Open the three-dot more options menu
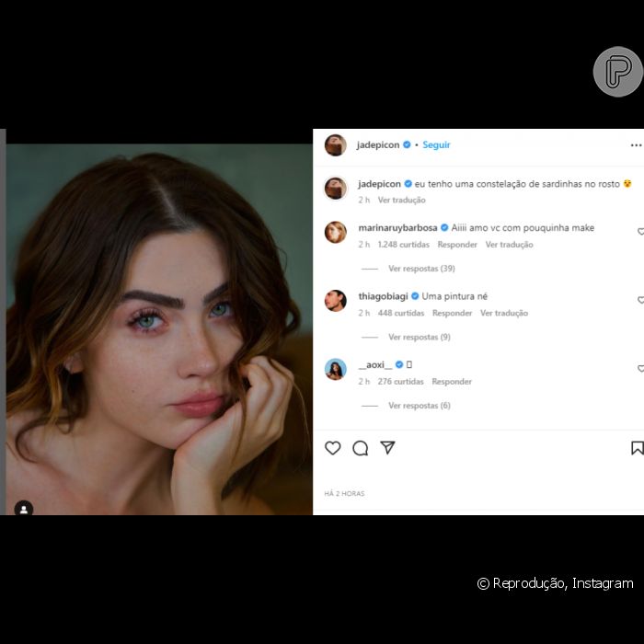Viewport: 644px width, 644px height. click(x=636, y=145)
